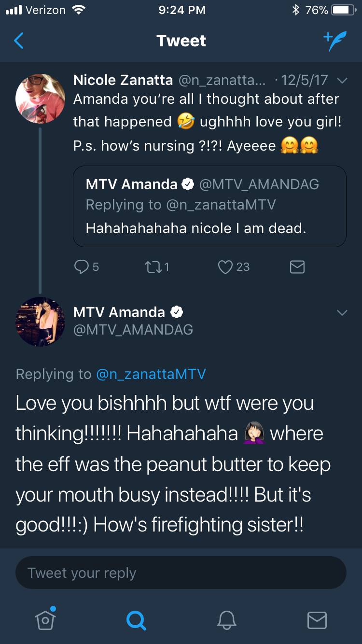Expand options chevron on MTV Amanda's tweet
Image resolution: width=362 pixels, height=644 pixels.
(x=342, y=313)
